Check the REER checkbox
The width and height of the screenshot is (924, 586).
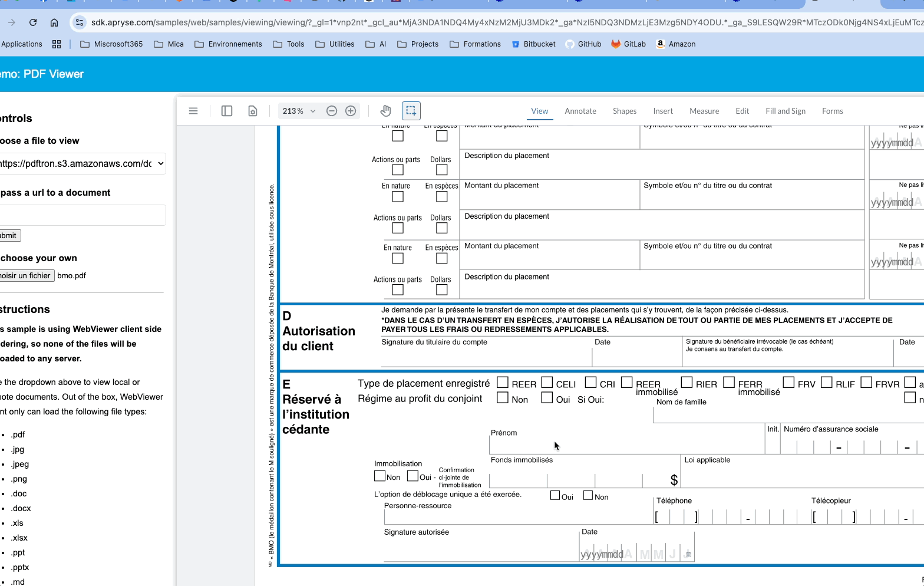click(x=503, y=383)
